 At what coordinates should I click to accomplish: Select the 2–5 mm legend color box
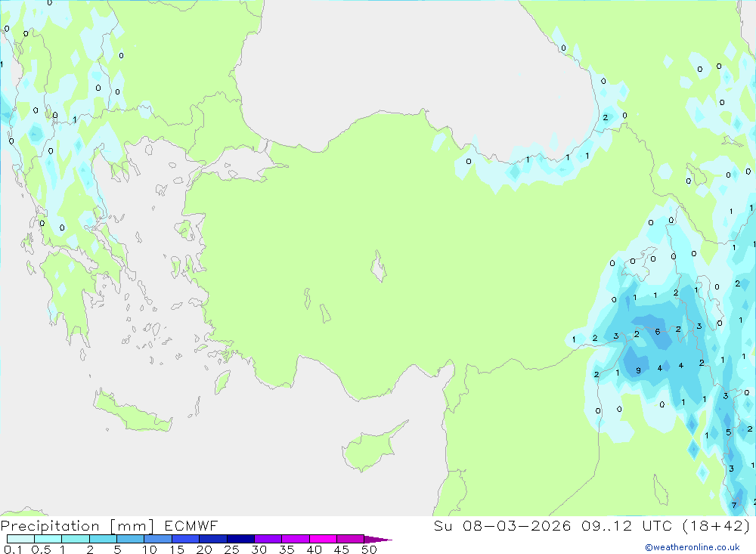coord(103,539)
